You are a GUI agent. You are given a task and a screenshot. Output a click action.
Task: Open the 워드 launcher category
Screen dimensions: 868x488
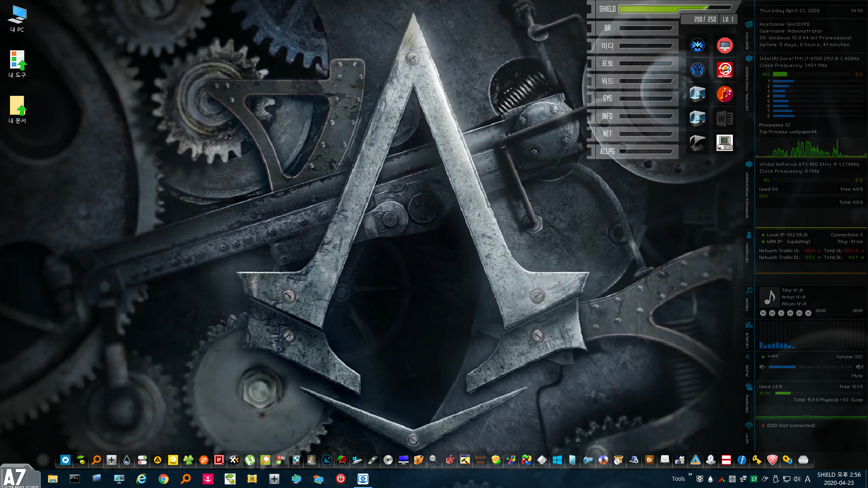point(634,81)
